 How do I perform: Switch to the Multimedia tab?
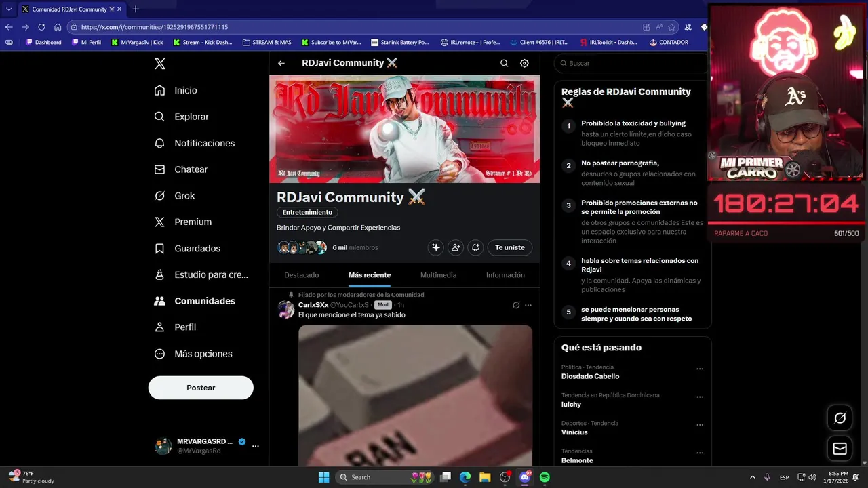[438, 275]
